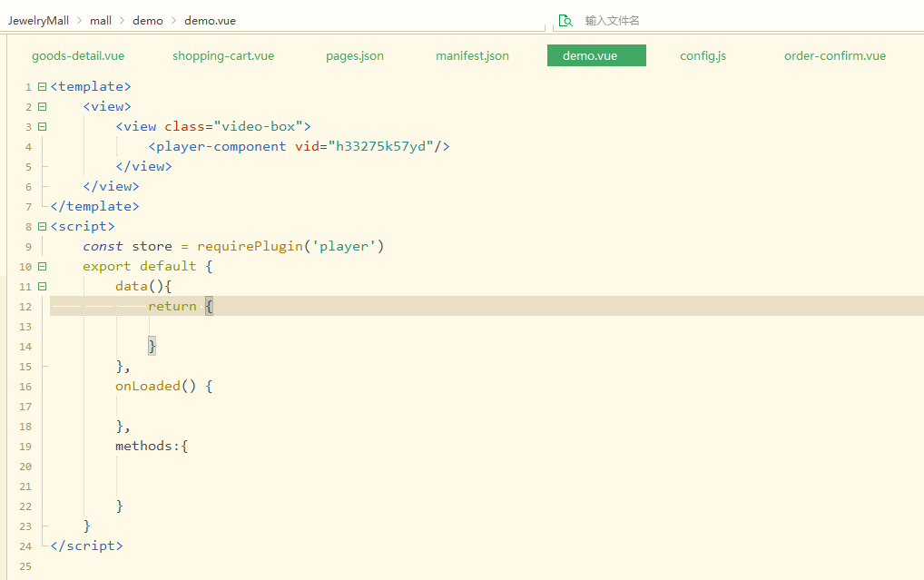Screen dimensions: 924x580
Task: Click the closing </script> tag
Action: click(86, 546)
